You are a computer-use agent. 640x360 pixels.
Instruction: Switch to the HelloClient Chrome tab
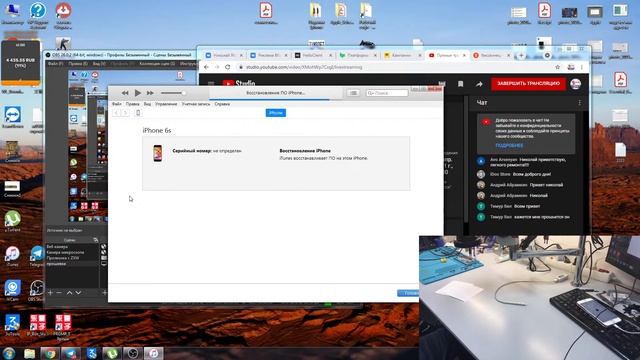pos(313,55)
